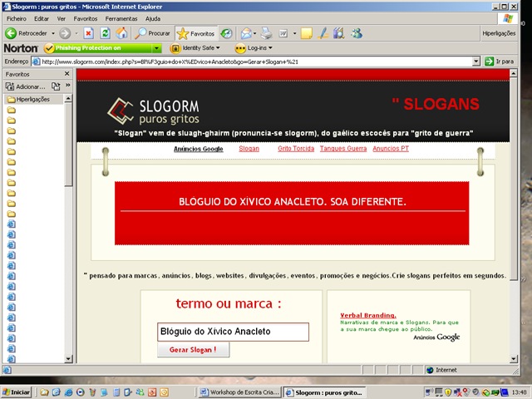Open the Editar menu
The width and height of the screenshot is (532, 399).
pyautogui.click(x=42, y=18)
